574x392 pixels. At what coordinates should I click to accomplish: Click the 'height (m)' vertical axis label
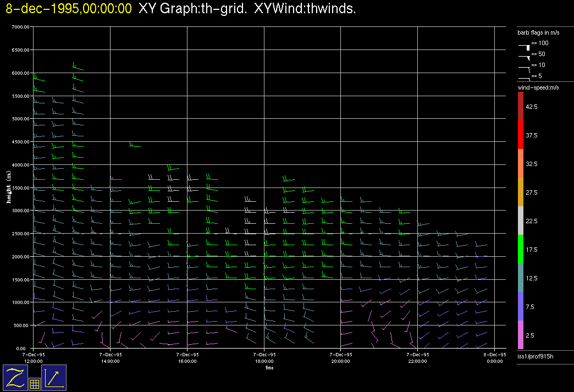coord(9,187)
